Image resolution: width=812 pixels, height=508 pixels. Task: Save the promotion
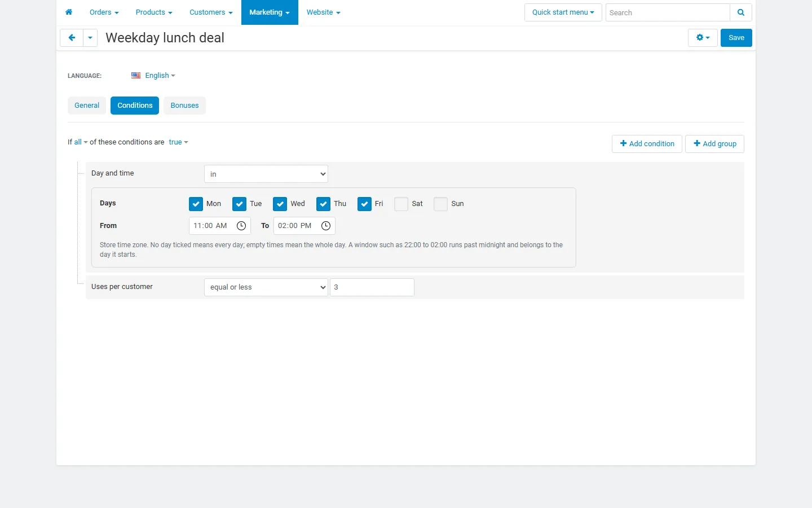tap(736, 38)
